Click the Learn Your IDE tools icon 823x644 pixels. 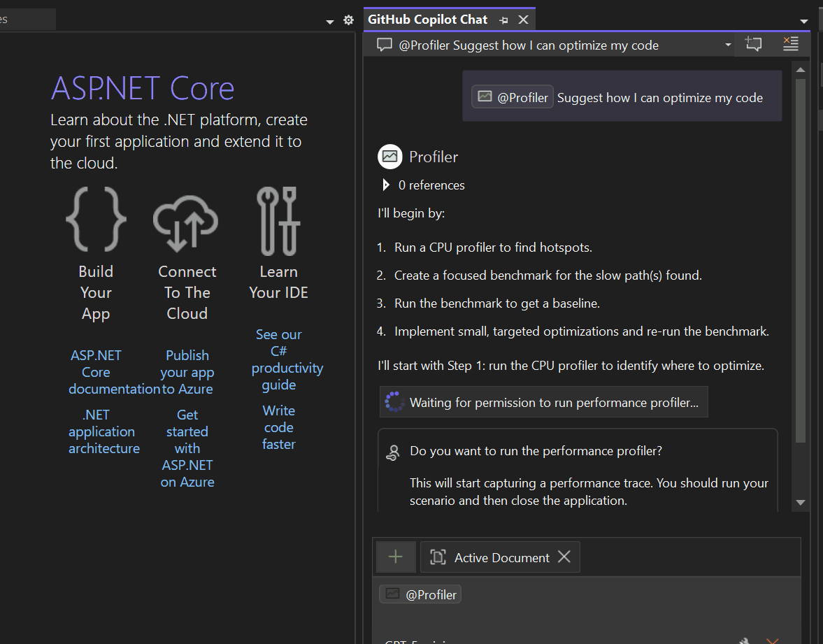(278, 221)
